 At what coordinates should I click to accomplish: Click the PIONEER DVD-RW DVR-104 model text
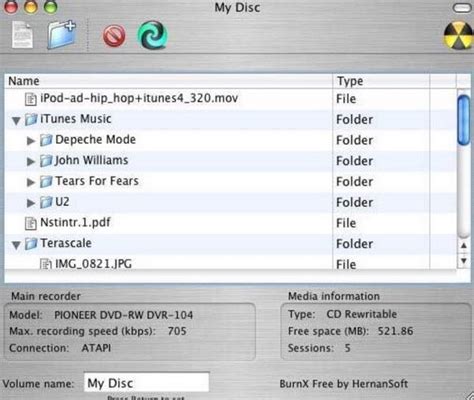click(x=124, y=315)
